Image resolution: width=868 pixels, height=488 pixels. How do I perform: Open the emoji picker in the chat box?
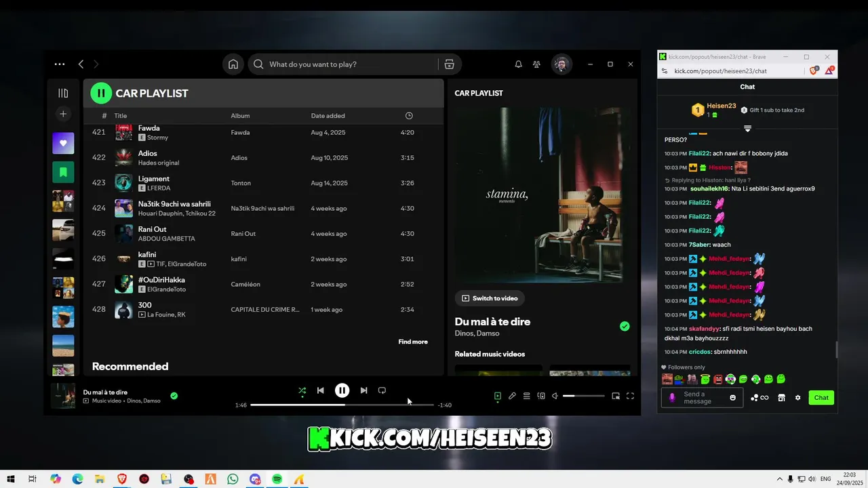[x=732, y=398]
